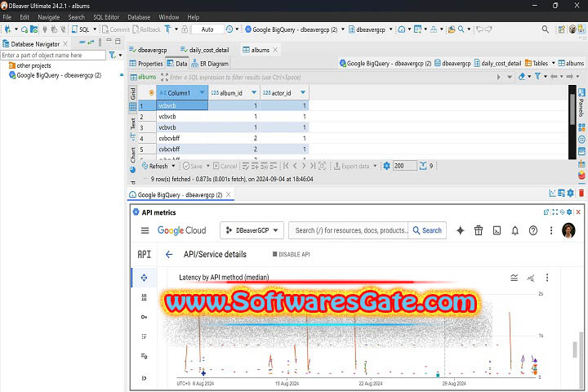The height and width of the screenshot is (392, 588).
Task: Open the album_id column filter dropdown
Action: pos(254,92)
